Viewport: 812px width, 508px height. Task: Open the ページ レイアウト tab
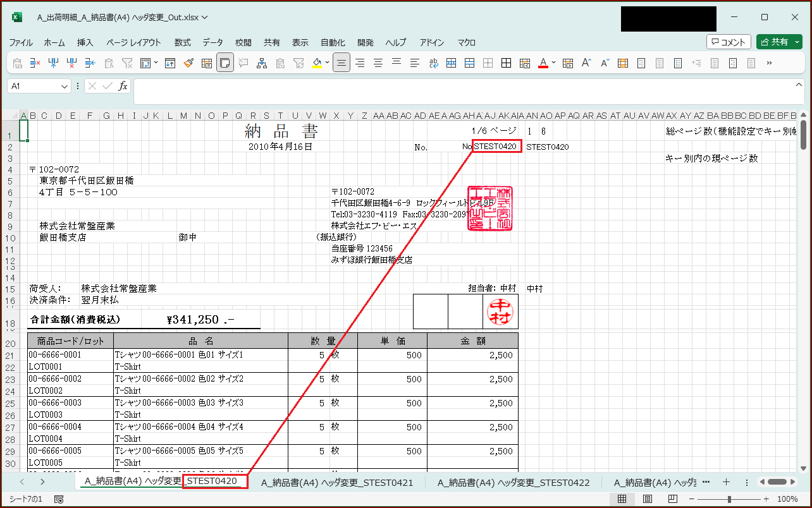point(133,42)
